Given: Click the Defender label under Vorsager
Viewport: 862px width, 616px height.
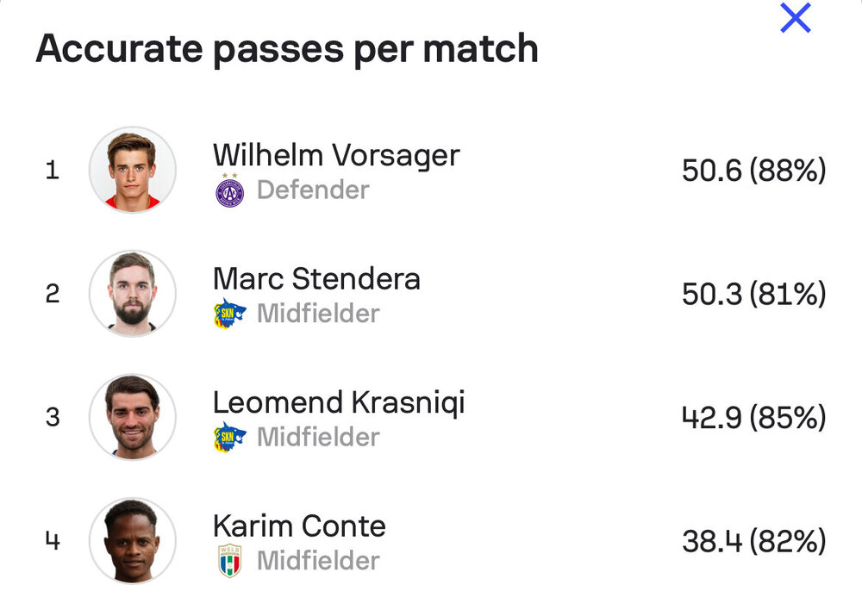Looking at the screenshot, I should (314, 190).
